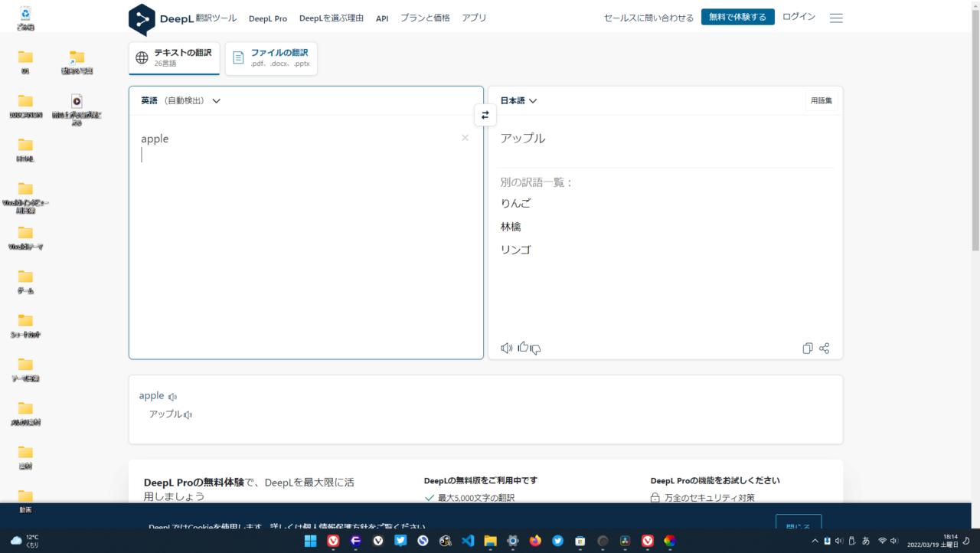
Task: Rate the translation with thumbs up
Action: tap(524, 347)
